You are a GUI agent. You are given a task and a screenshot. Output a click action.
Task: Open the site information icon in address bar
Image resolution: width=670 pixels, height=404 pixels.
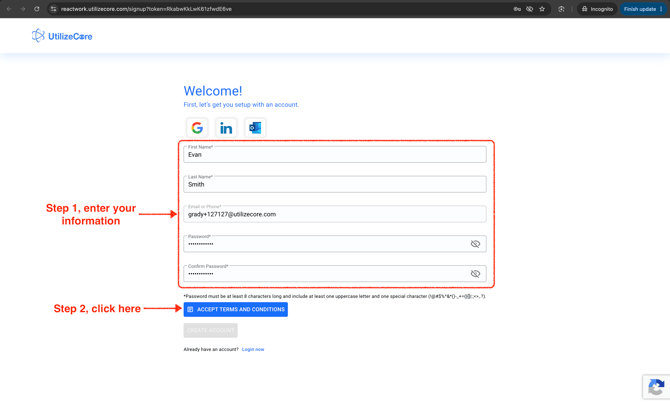(53, 9)
